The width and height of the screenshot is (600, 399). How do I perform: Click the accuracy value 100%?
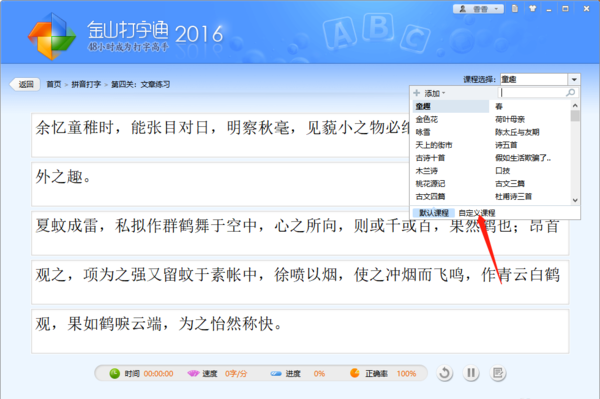(x=406, y=374)
